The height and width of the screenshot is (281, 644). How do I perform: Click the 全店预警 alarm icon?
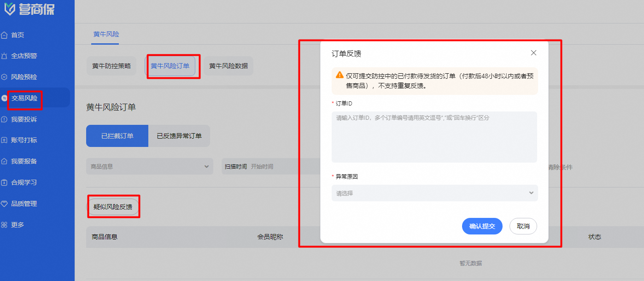(x=4, y=56)
